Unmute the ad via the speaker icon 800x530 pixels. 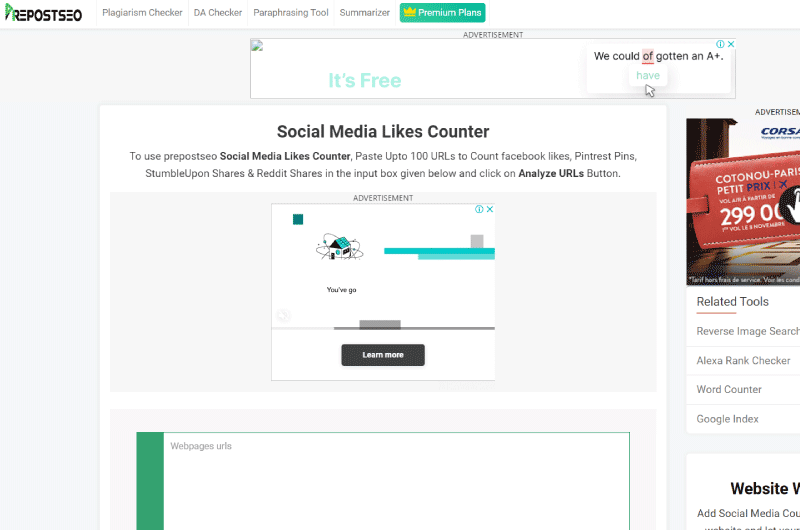coord(283,316)
